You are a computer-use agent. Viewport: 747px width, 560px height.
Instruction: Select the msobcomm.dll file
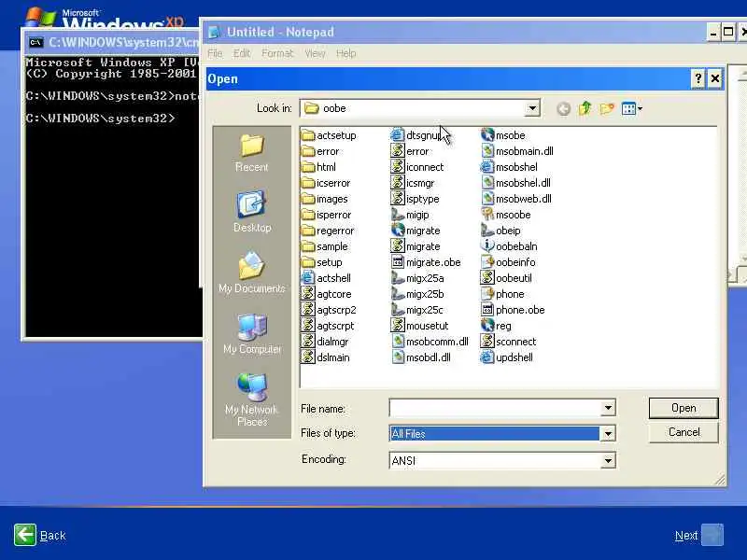click(430, 342)
